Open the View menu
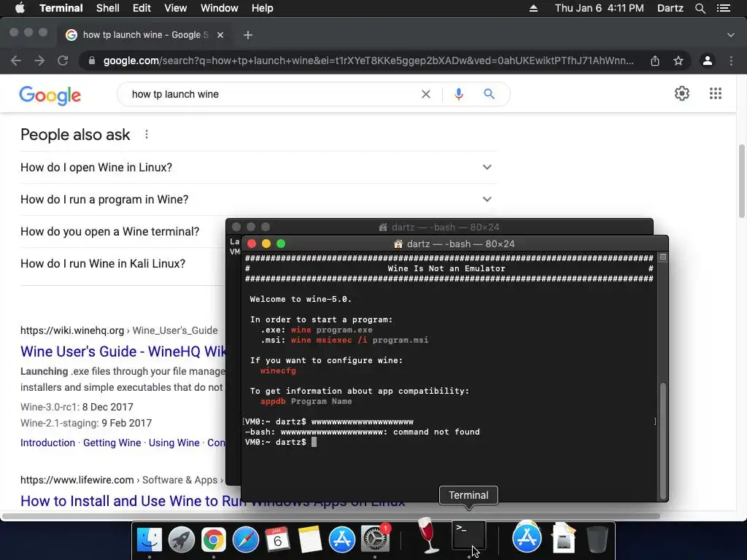The height and width of the screenshot is (560, 747). [x=175, y=8]
